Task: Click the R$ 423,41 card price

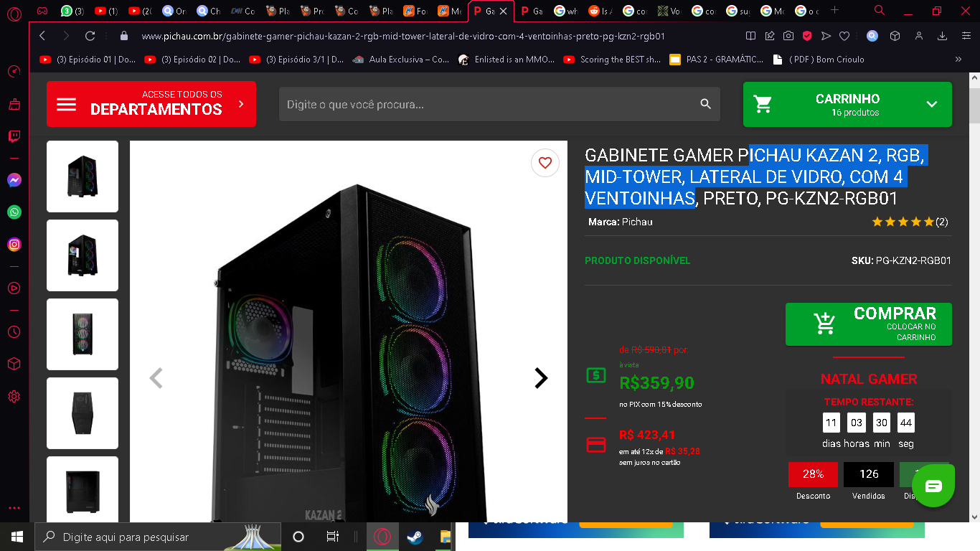Action: 647,435
